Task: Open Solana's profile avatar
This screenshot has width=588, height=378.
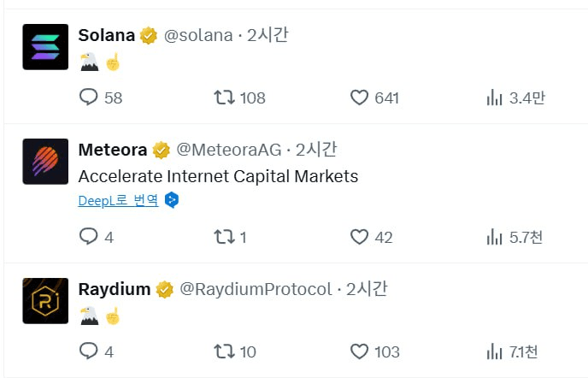Action: (x=45, y=47)
